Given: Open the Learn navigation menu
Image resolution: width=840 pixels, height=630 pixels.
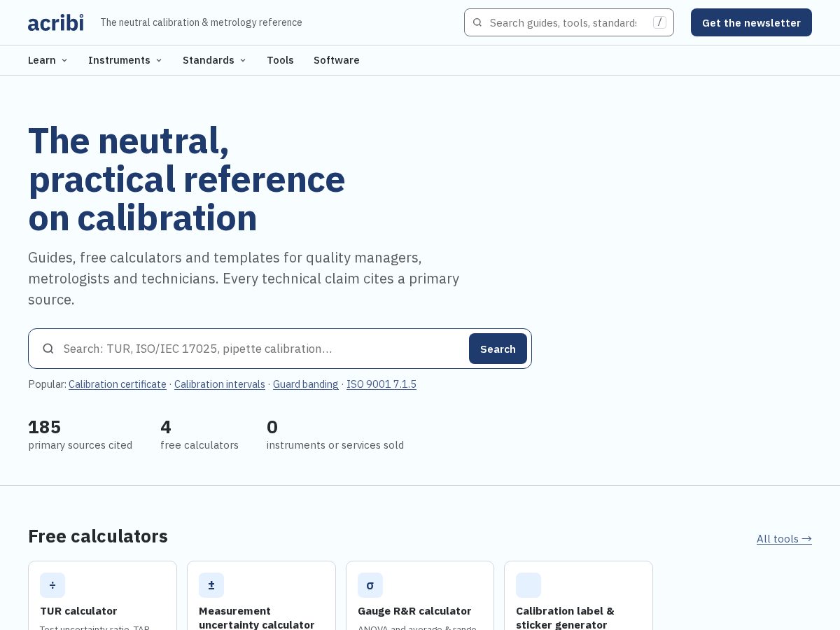Looking at the screenshot, I should [48, 60].
